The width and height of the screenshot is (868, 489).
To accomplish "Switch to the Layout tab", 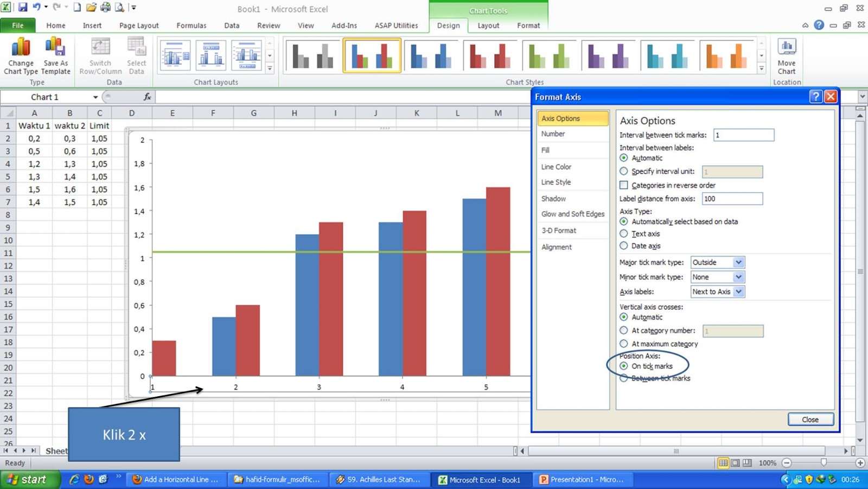I will click(487, 26).
